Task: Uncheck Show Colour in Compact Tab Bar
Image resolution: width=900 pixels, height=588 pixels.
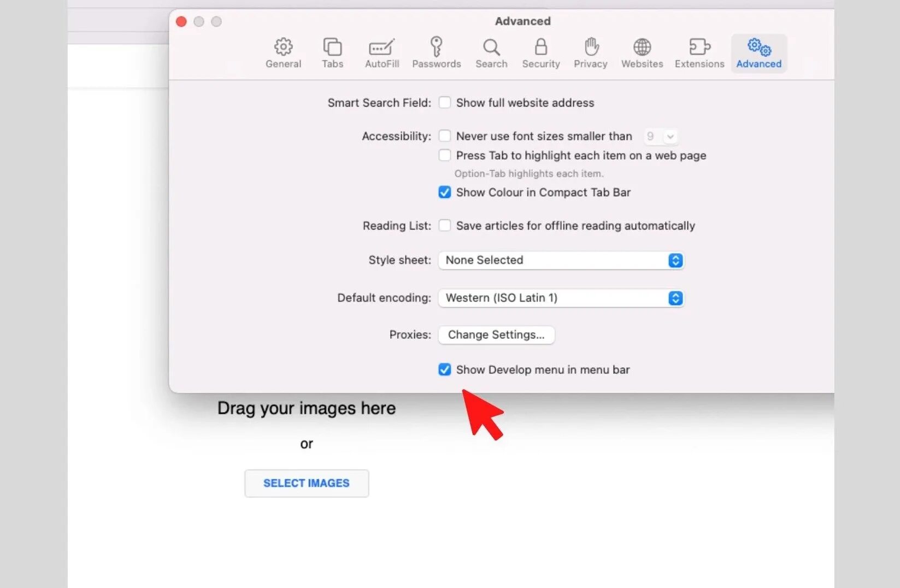Action: point(445,192)
